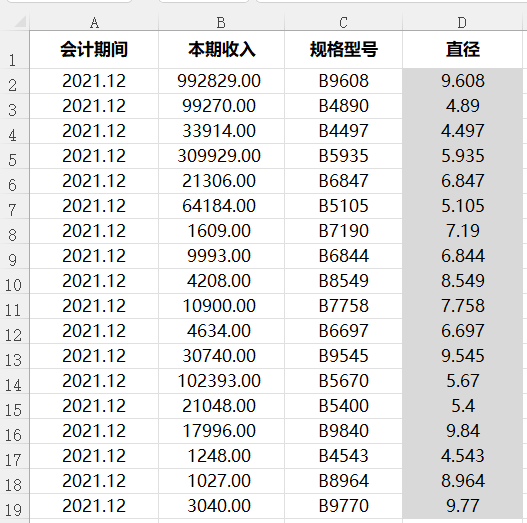Click spec cell B9545
The height and width of the screenshot is (523, 527).
click(343, 356)
